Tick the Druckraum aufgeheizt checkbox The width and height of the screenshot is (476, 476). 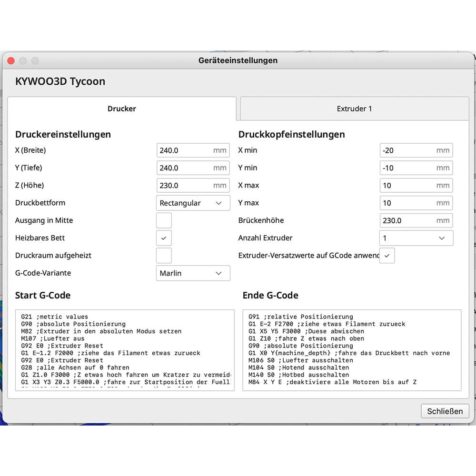pos(164,256)
